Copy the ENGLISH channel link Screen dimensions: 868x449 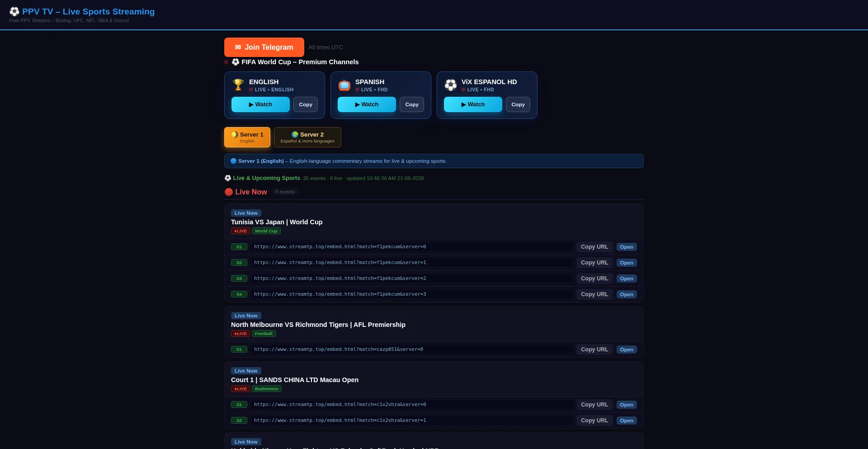tap(306, 104)
